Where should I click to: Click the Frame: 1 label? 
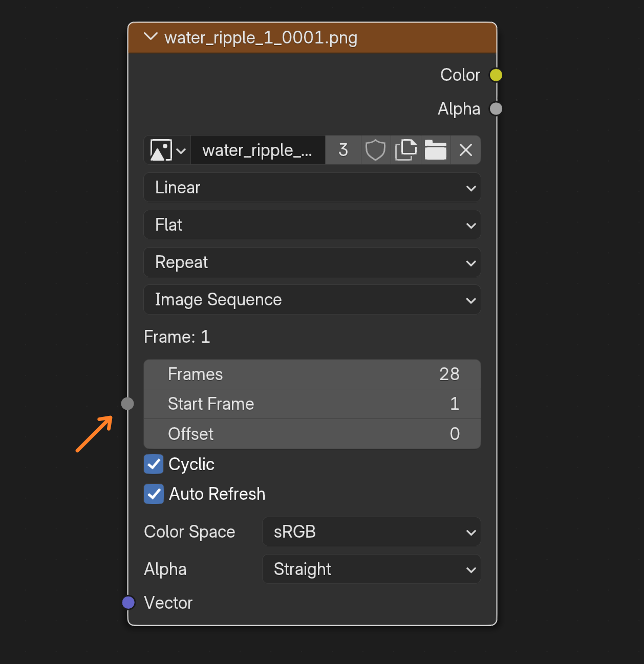click(177, 337)
